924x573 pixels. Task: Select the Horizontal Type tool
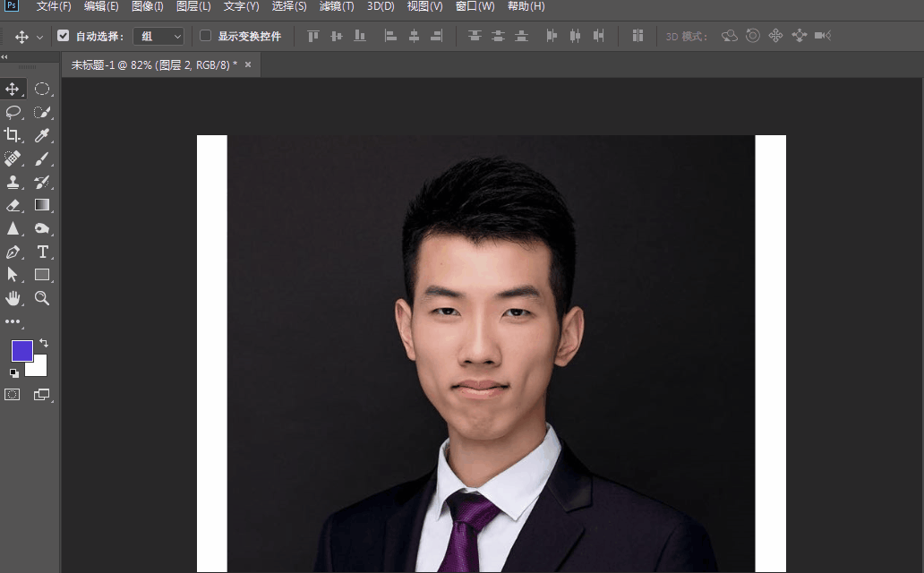point(41,252)
